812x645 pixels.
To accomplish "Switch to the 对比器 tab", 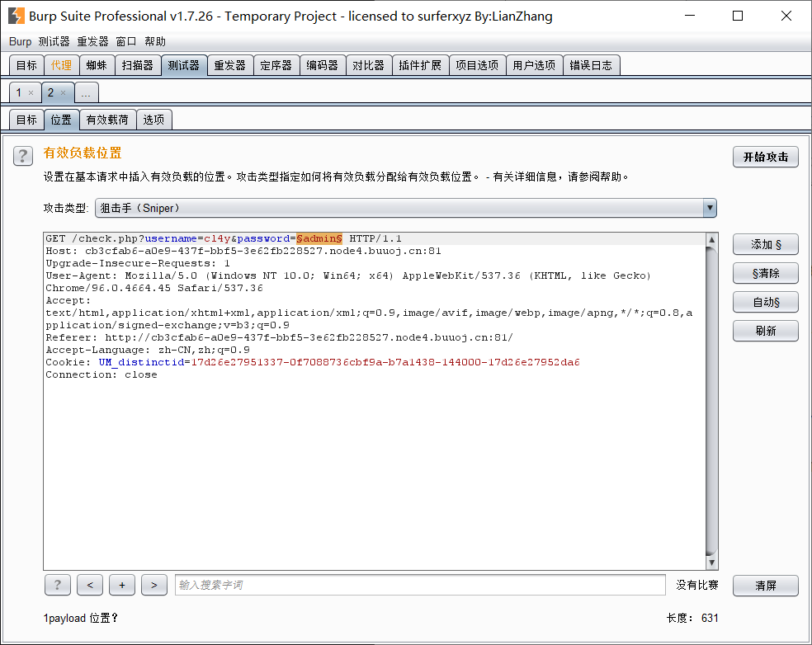I will coord(369,65).
